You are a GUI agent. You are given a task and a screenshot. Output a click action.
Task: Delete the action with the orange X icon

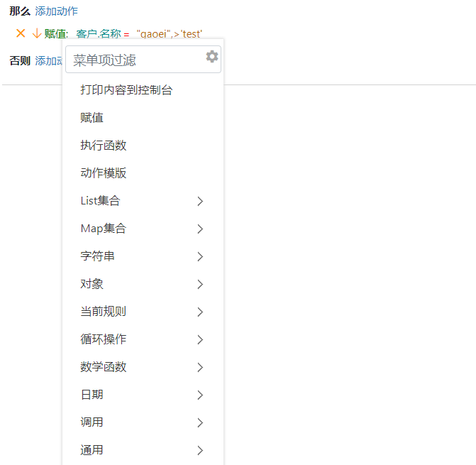21,33
